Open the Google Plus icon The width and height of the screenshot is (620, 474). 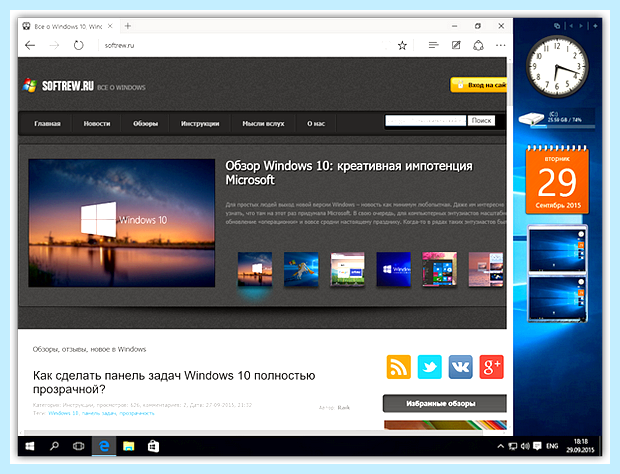point(491,367)
